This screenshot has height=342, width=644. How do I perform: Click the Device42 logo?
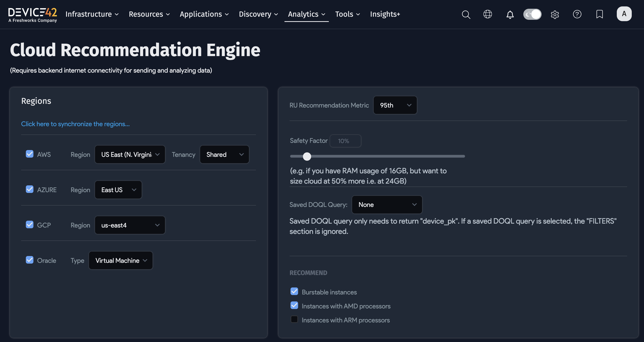[32, 14]
